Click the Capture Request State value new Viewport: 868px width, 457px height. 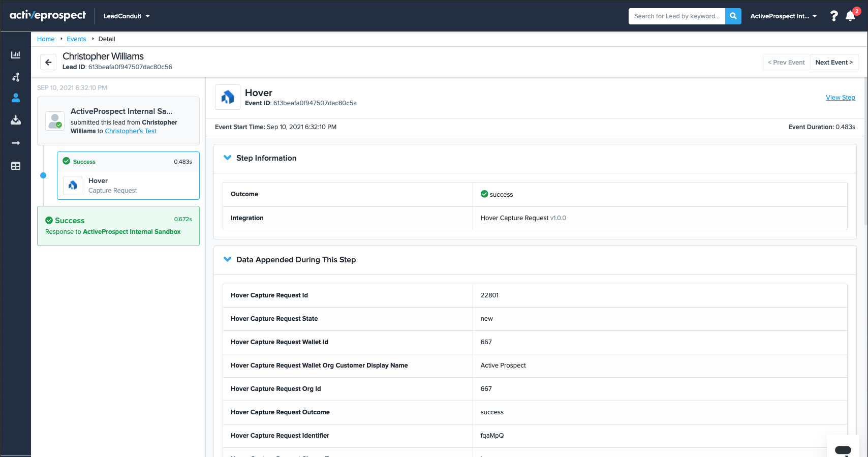point(486,319)
